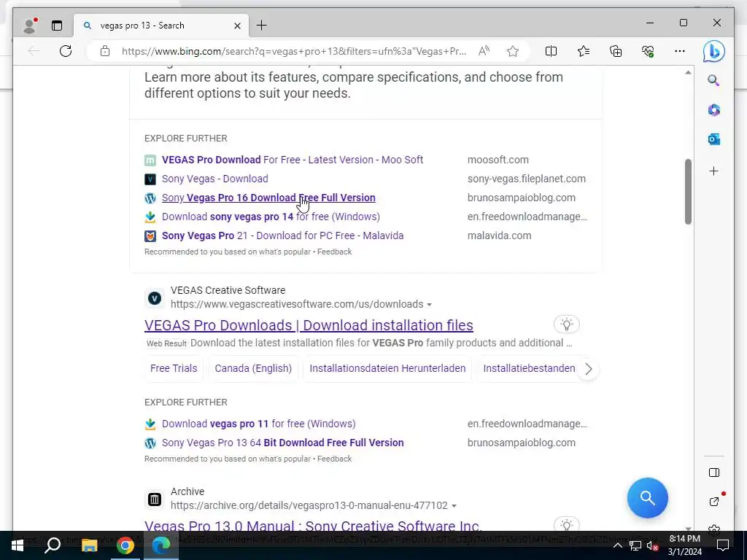The image size is (747, 560).
Task: Close the vegas pro 13 Search tab
Action: (x=237, y=26)
